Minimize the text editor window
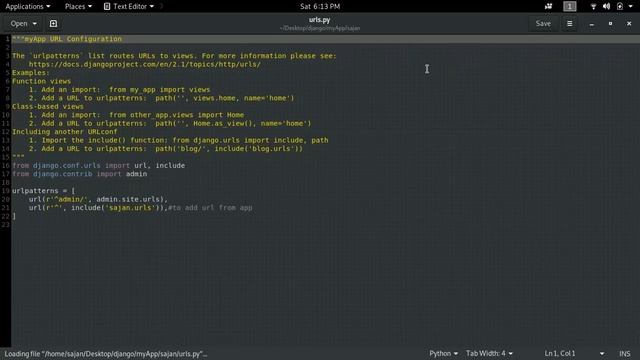This screenshot has width=640, height=360. click(x=591, y=24)
